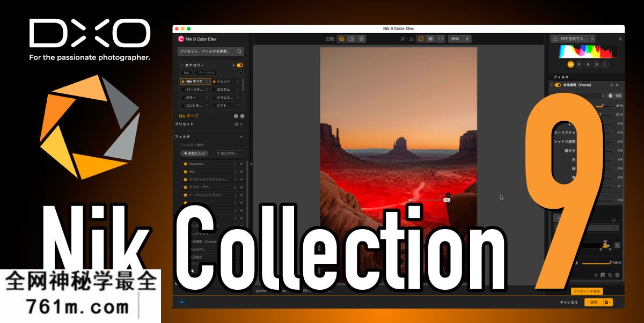This screenshot has width=644, height=323.
Task: Collapse the カテゴリー section chevron
Action: pos(181,65)
